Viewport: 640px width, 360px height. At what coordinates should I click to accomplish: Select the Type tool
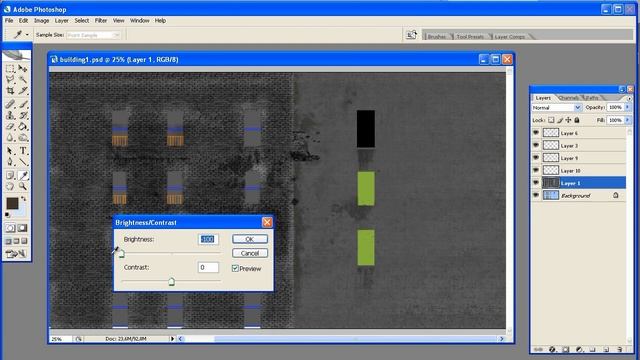click(23, 151)
